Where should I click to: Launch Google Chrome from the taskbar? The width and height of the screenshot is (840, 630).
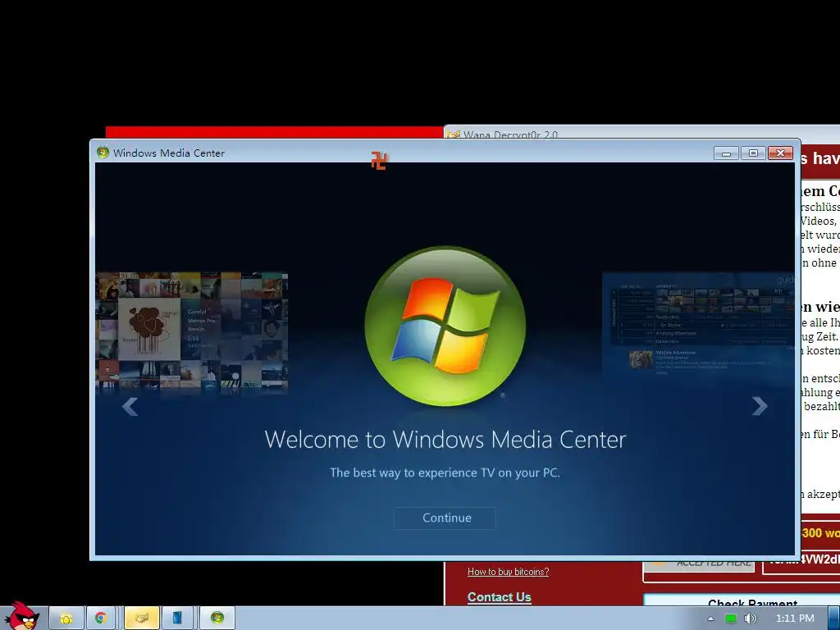(x=101, y=618)
